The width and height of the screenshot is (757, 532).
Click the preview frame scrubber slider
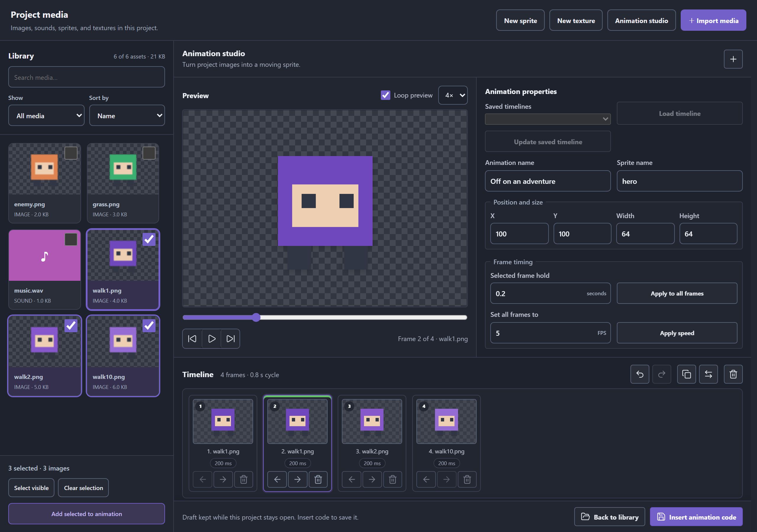(325, 317)
